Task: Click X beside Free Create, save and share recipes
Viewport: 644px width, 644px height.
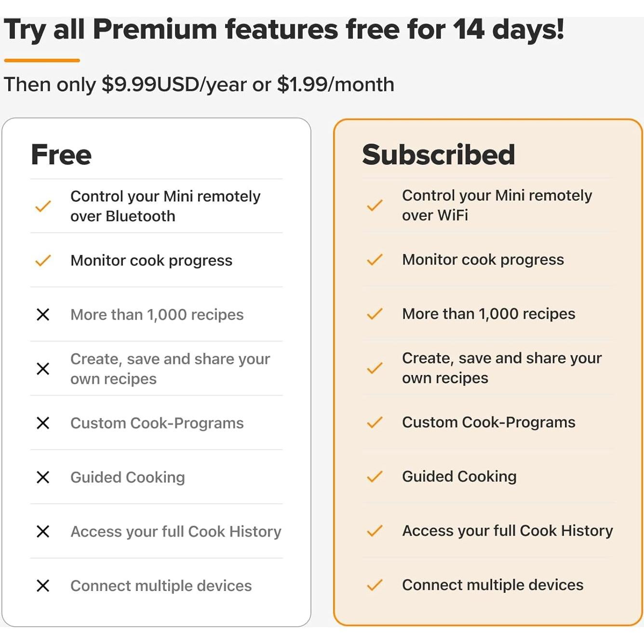Action: [43, 369]
